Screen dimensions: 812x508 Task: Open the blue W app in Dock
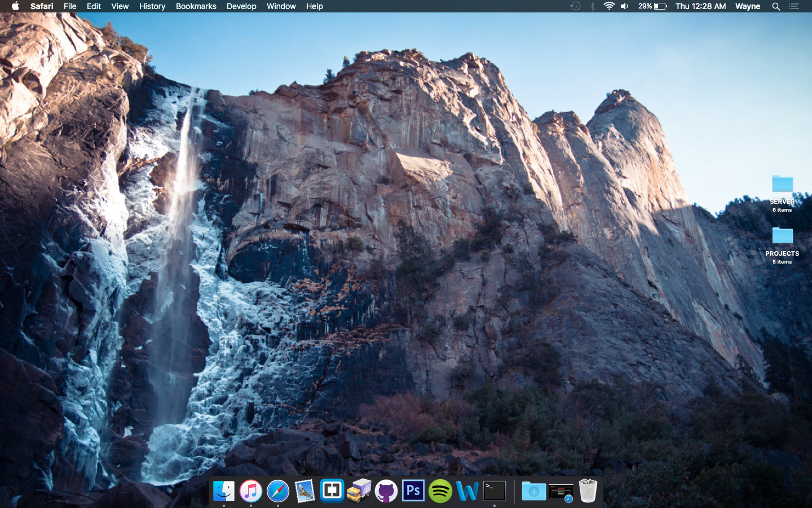point(467,491)
